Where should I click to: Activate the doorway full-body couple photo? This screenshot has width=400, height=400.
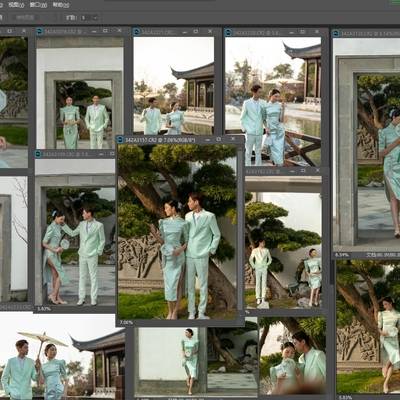point(80,93)
